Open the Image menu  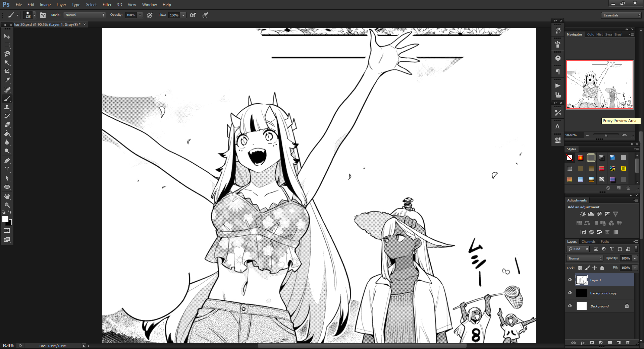coord(45,5)
